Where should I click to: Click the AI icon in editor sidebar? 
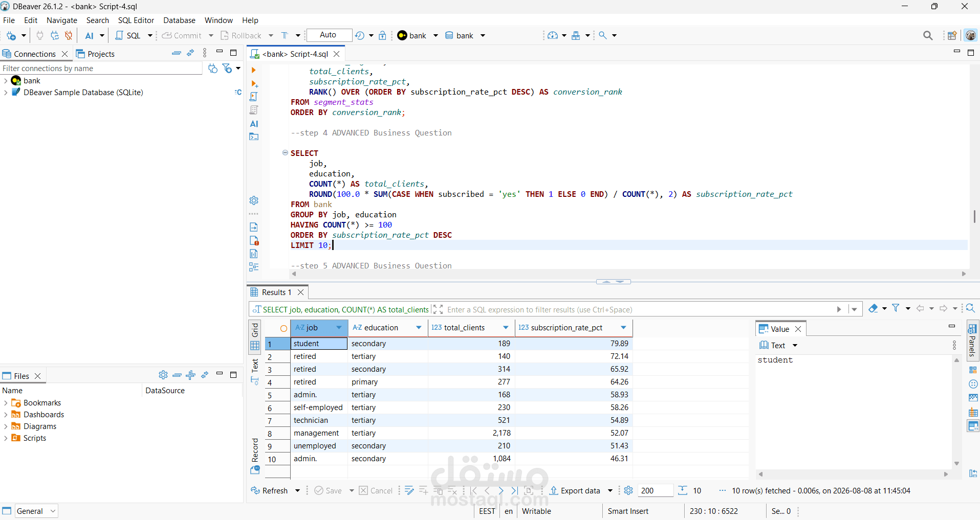[x=254, y=124]
